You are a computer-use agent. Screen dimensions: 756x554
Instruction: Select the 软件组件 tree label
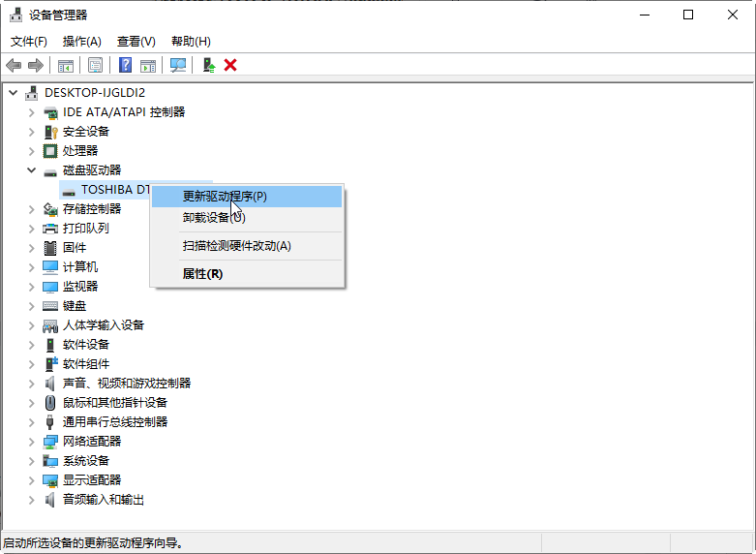pos(86,364)
